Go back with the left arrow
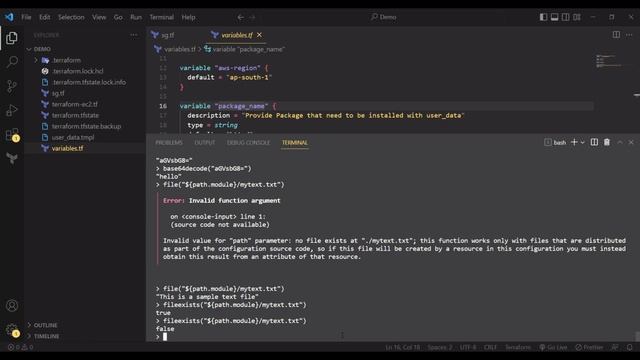This screenshot has width=640, height=360. (x=240, y=17)
